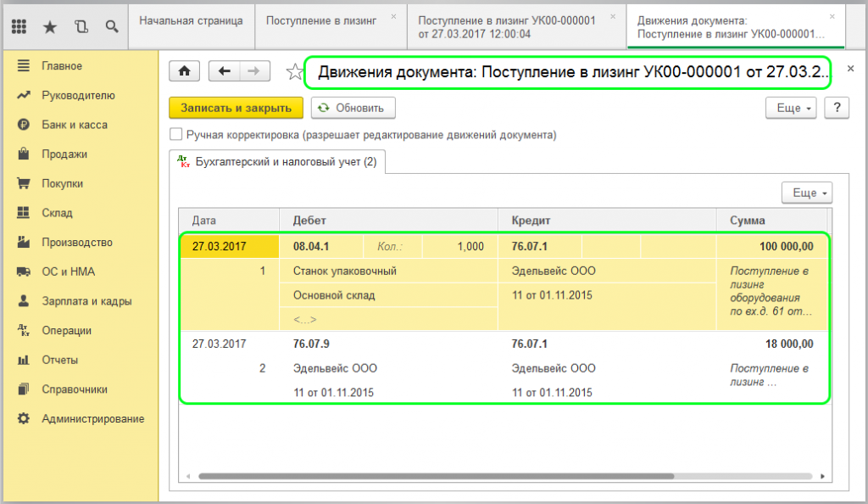Screen dimensions: 868x504
Task: Click the Home button in toolbar
Action: [x=185, y=71]
